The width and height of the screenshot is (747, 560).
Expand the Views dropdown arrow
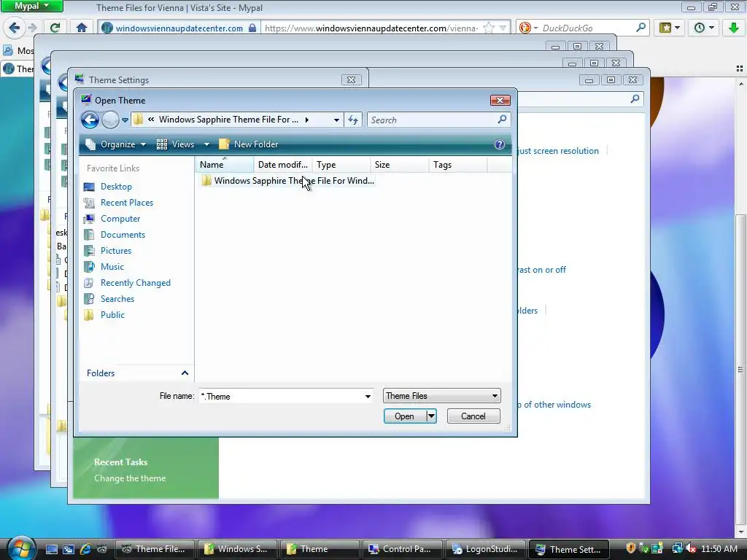[206, 144]
